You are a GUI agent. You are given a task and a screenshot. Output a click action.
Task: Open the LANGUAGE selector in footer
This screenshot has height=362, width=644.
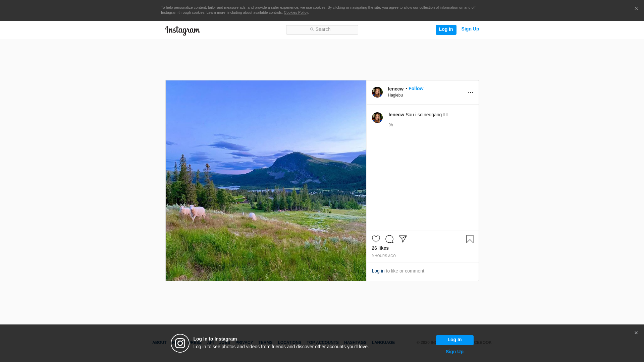383,343
